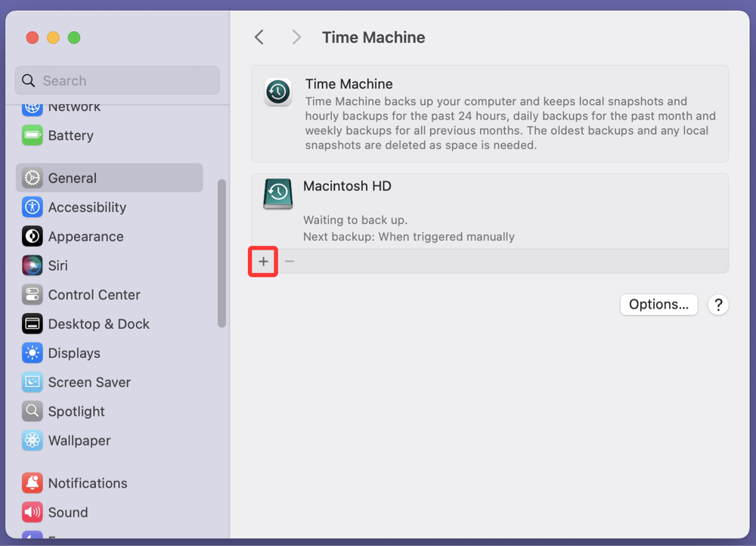The width and height of the screenshot is (756, 546).
Task: Select the Appearance icon in sidebar
Action: tap(33, 237)
